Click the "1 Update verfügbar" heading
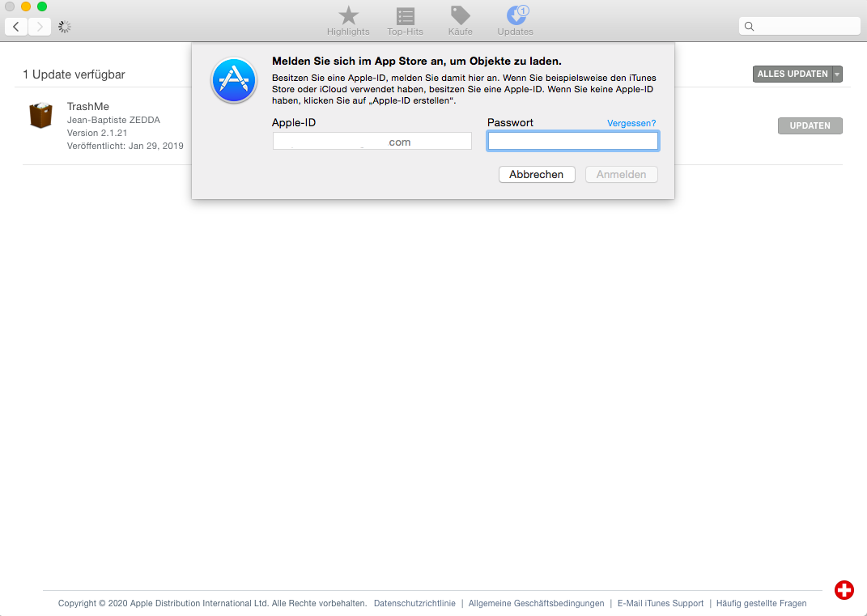This screenshot has width=867, height=616. point(74,74)
